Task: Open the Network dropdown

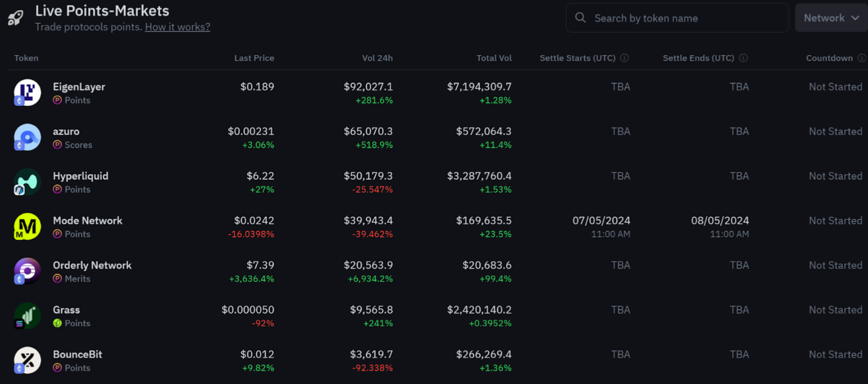Action: coord(831,18)
